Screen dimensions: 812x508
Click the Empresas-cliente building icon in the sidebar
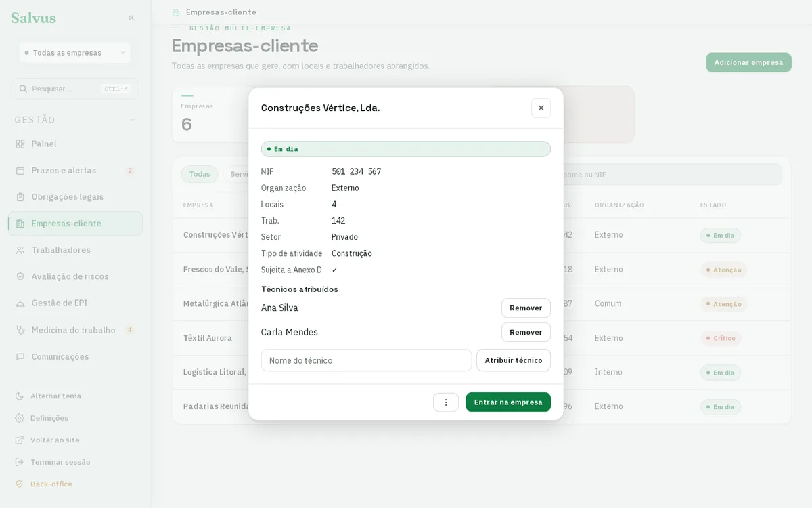[x=20, y=224]
